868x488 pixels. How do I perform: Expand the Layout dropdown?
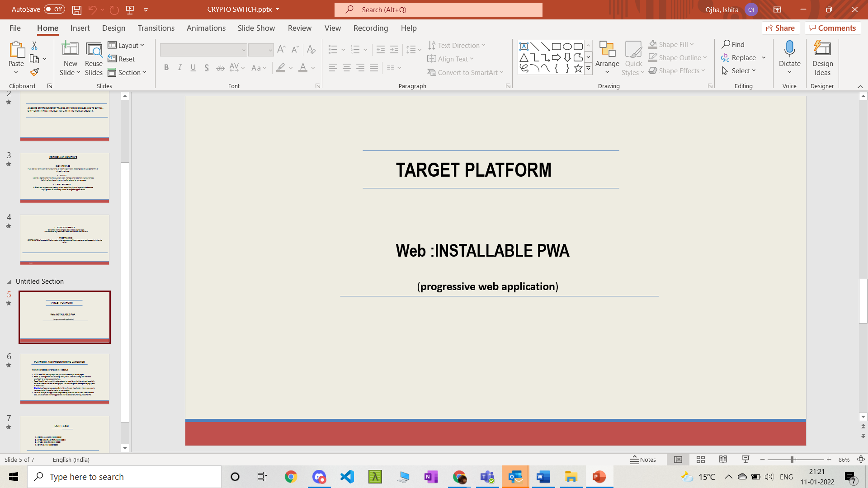[127, 45]
